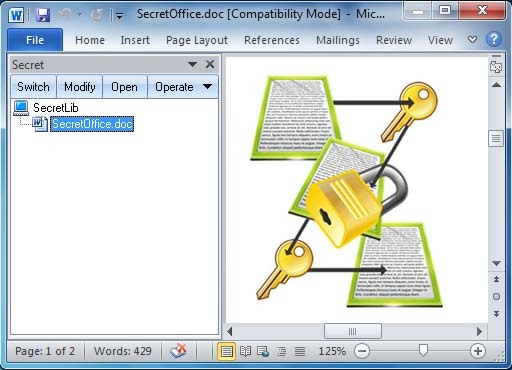Image resolution: width=512 pixels, height=370 pixels.
Task: Click the vertical scrollbar down arrow
Action: pyautogui.click(x=496, y=264)
